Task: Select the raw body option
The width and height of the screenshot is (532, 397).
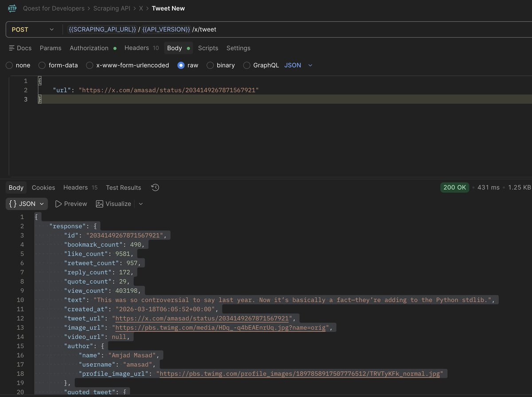Action: 188,65
